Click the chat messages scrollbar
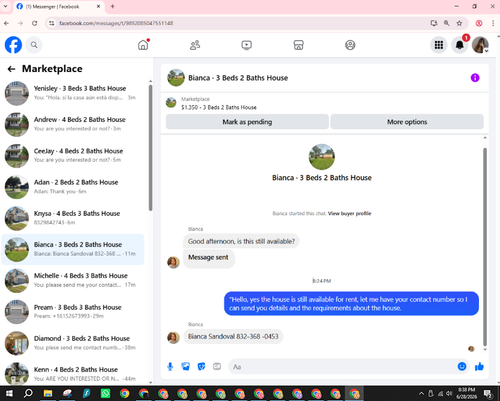500x401 pixels. point(485,247)
